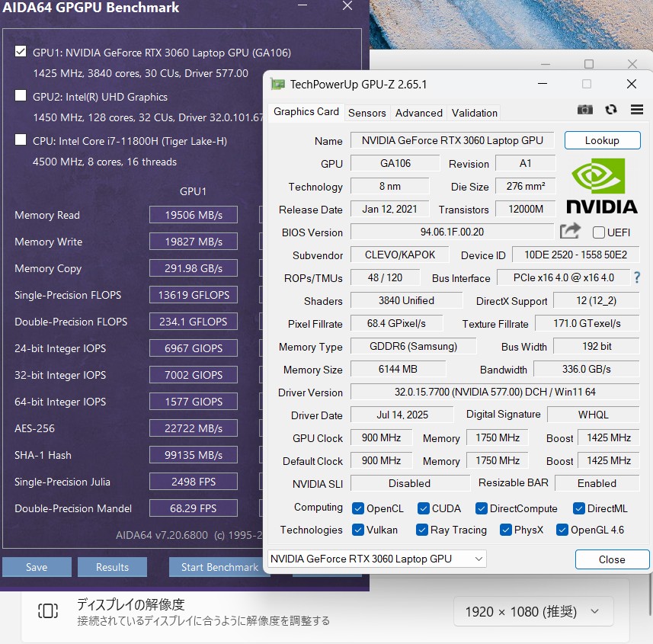Toggle the Ray Tracing checkbox
Image resolution: width=653 pixels, height=644 pixels.
click(422, 530)
